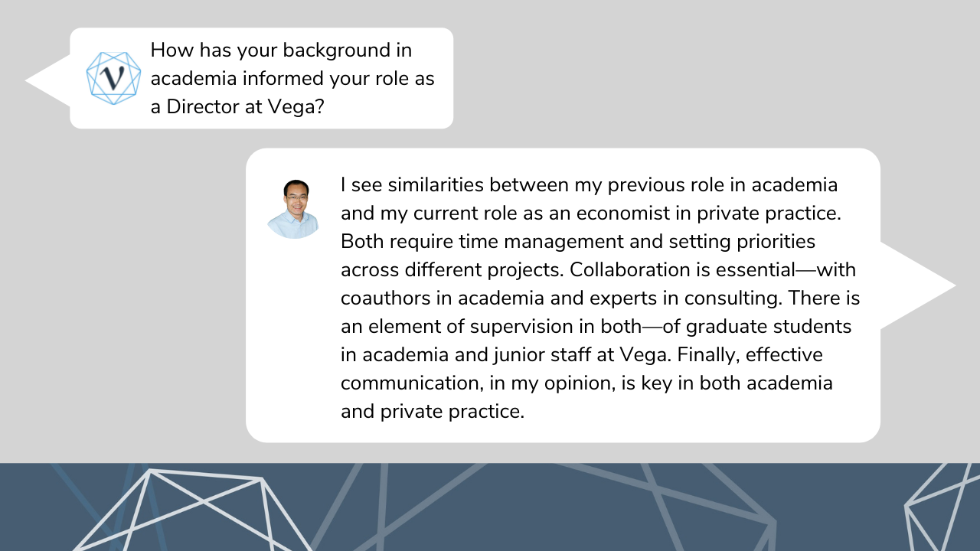Click the white geometric polygon in bottom-left footer
980x551 pixels.
[x=191, y=510]
